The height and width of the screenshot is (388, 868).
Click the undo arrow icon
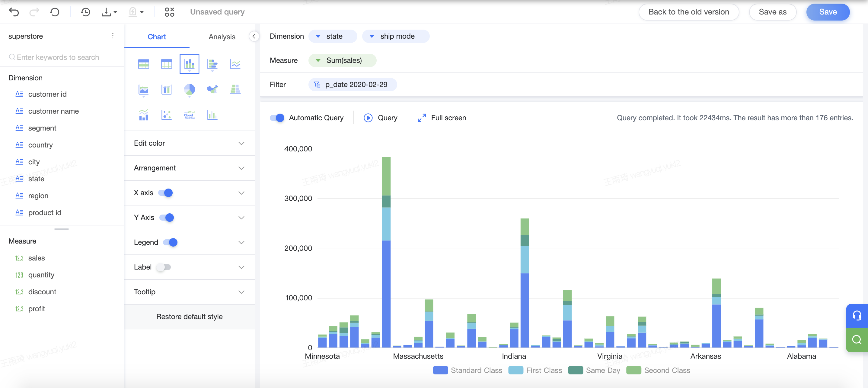(x=14, y=12)
